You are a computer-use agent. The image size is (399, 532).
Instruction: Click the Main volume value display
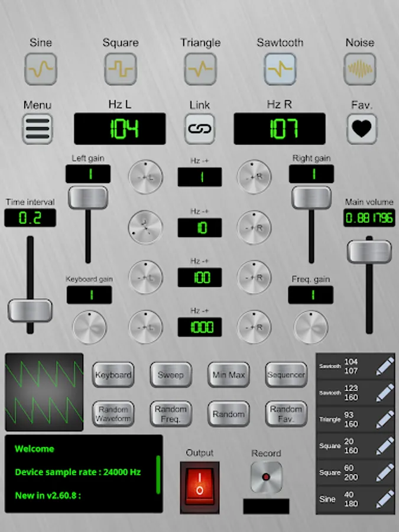369,218
